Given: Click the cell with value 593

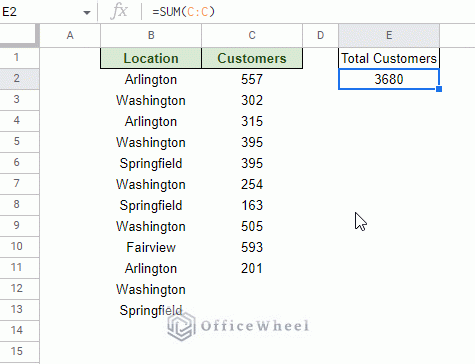Looking at the screenshot, I should pyautogui.click(x=252, y=247).
